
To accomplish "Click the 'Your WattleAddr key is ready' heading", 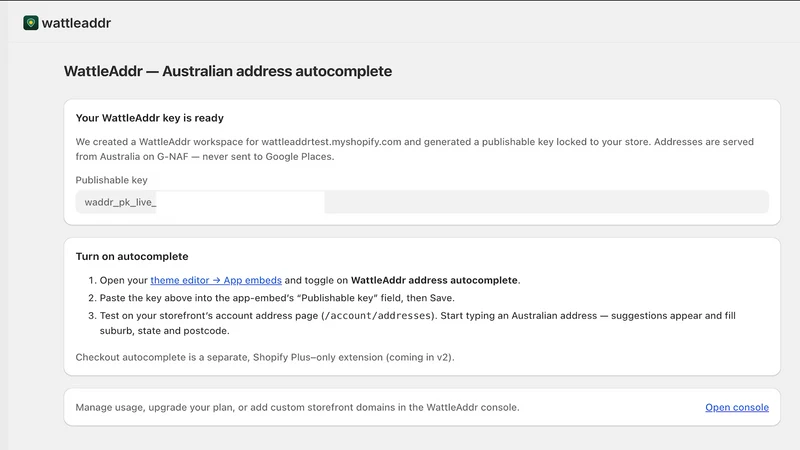I will (149, 118).
